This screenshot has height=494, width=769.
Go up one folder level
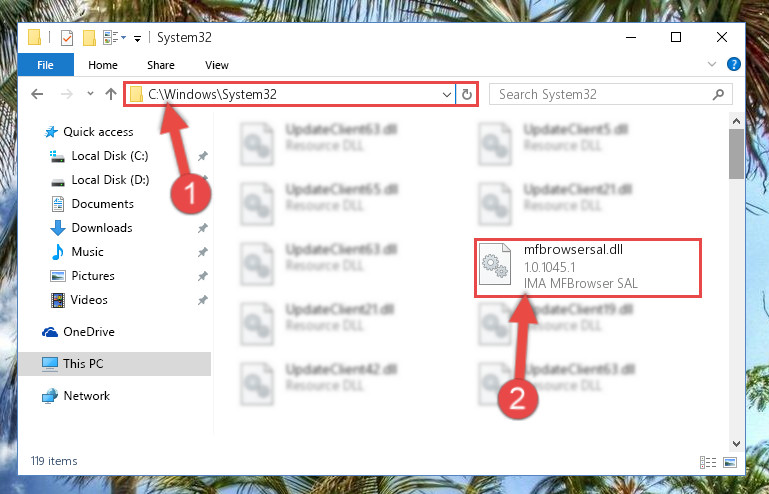[x=111, y=94]
